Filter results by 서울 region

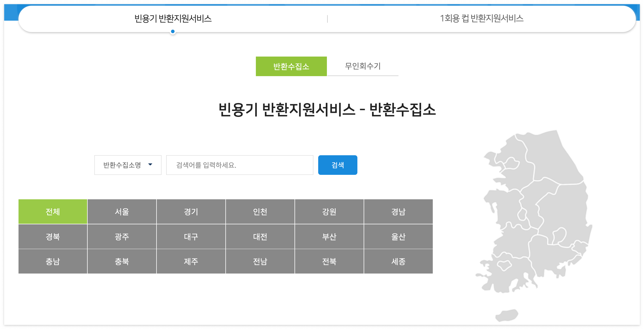click(x=122, y=212)
